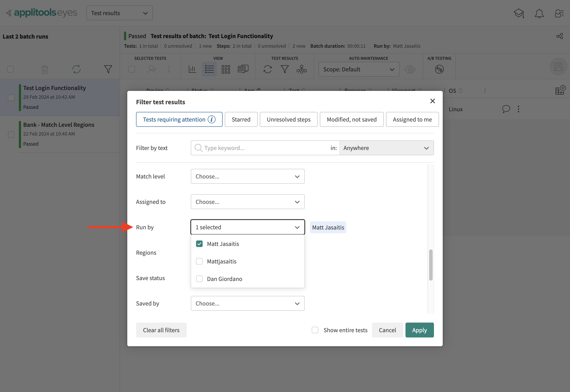Check the Dan Giordano option
Image resolution: width=570 pixels, height=392 pixels.
199,279
